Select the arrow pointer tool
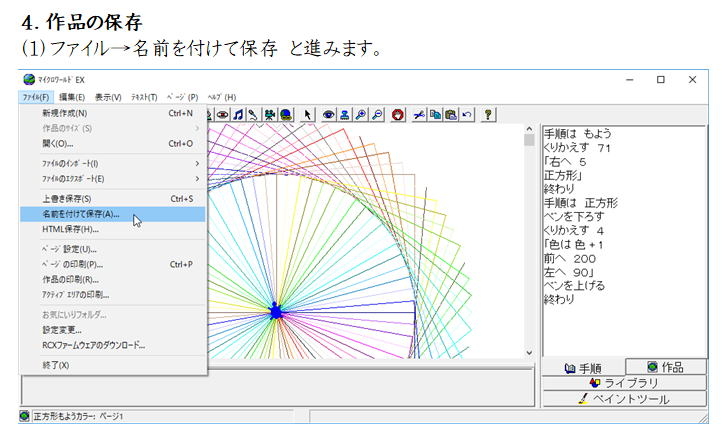The height and width of the screenshot is (439, 728). click(307, 115)
